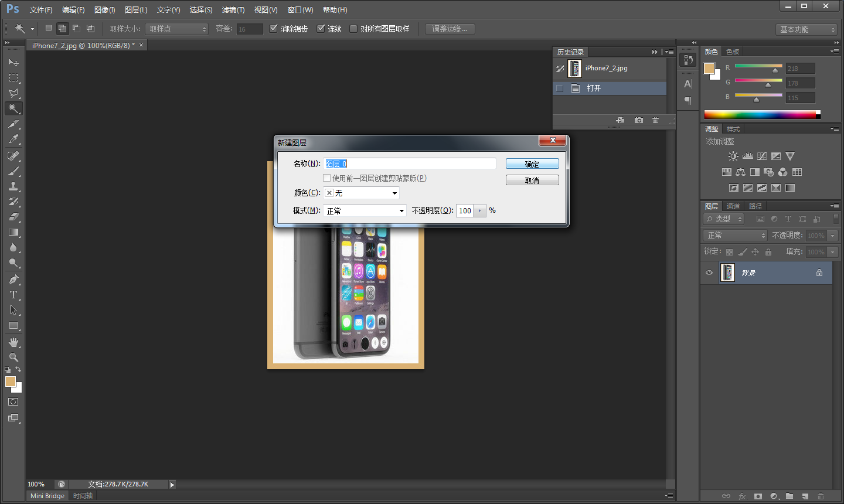Click the 调整边缘 refine edge button

[x=450, y=29]
